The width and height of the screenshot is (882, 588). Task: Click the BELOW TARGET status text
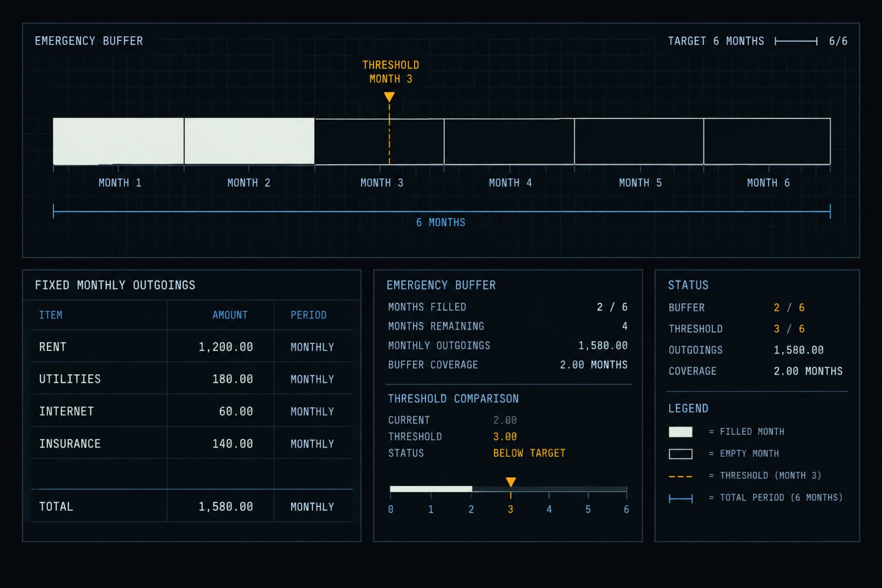click(x=529, y=454)
